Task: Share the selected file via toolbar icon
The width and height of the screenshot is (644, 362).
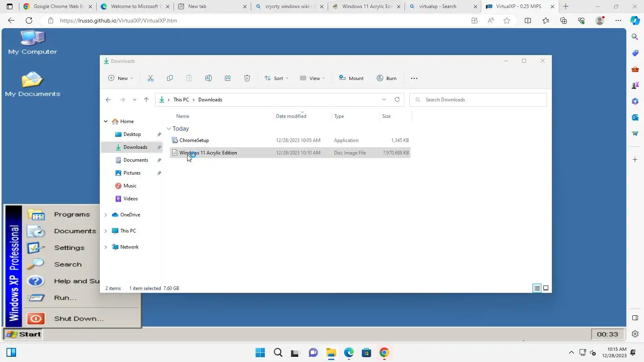Action: [228, 78]
